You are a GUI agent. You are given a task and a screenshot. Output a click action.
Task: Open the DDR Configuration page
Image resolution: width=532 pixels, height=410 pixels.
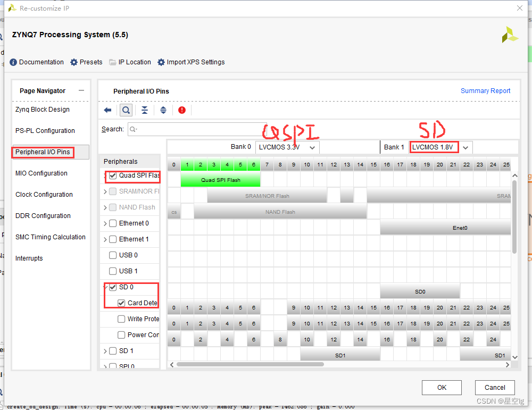43,216
